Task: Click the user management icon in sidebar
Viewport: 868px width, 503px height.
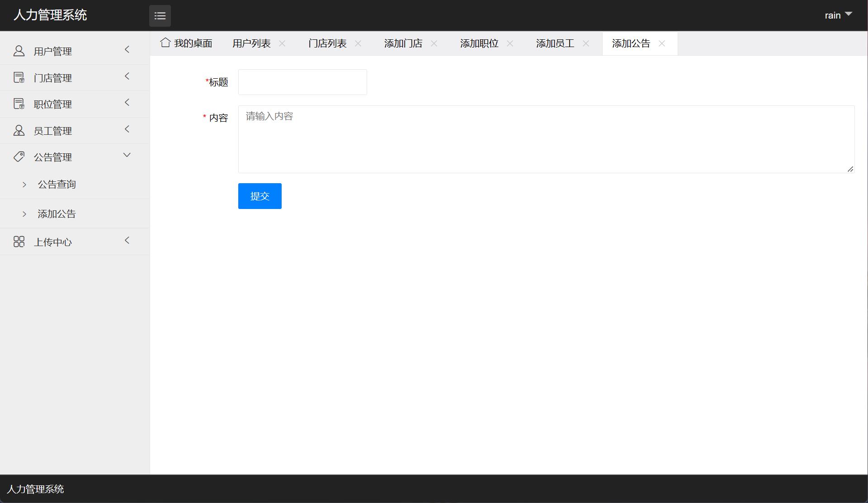Action: [x=19, y=51]
